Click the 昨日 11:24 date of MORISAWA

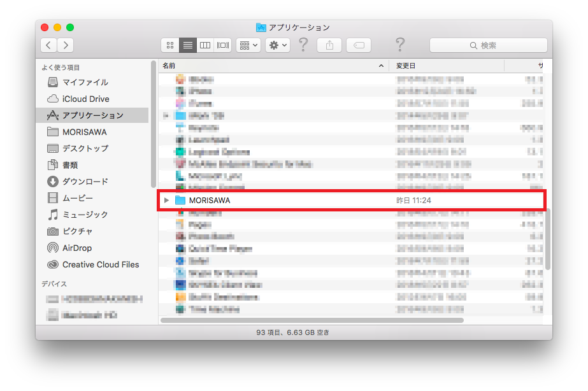click(413, 201)
